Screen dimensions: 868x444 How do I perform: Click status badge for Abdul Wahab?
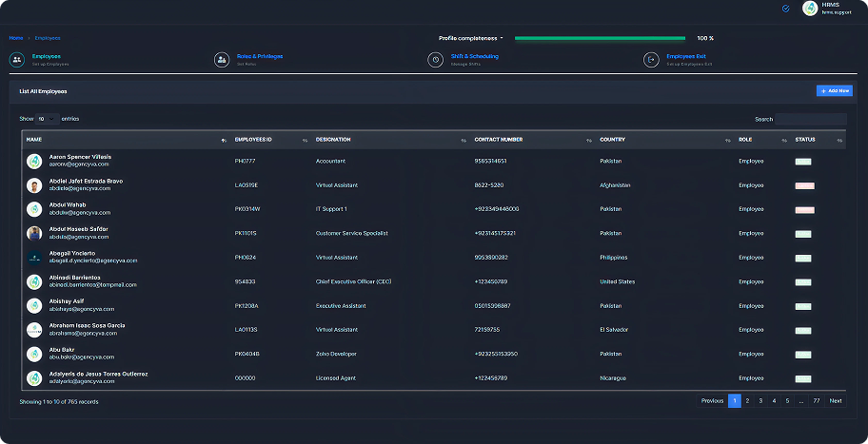[x=804, y=209]
